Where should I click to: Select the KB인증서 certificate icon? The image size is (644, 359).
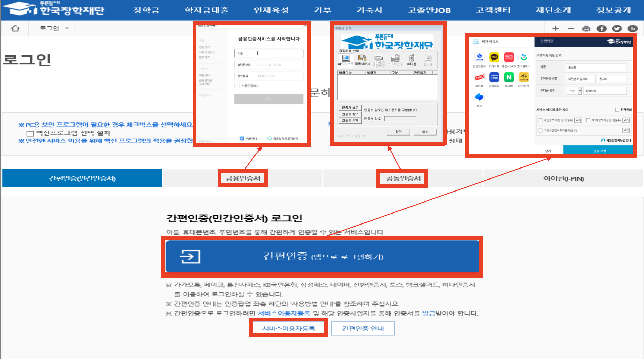tap(524, 77)
